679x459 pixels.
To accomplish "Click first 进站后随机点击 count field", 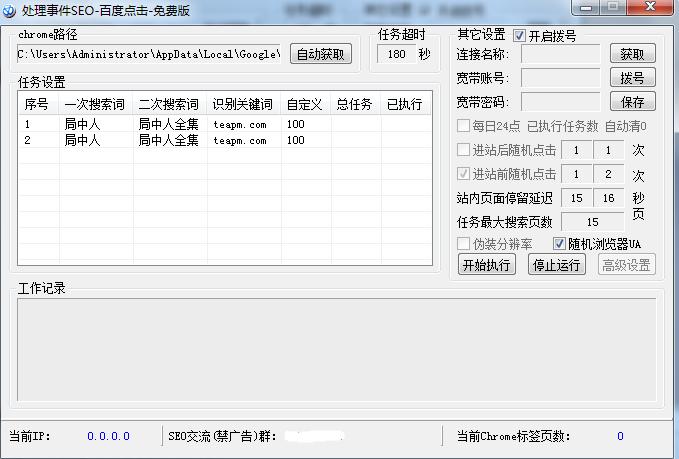I will [576, 150].
